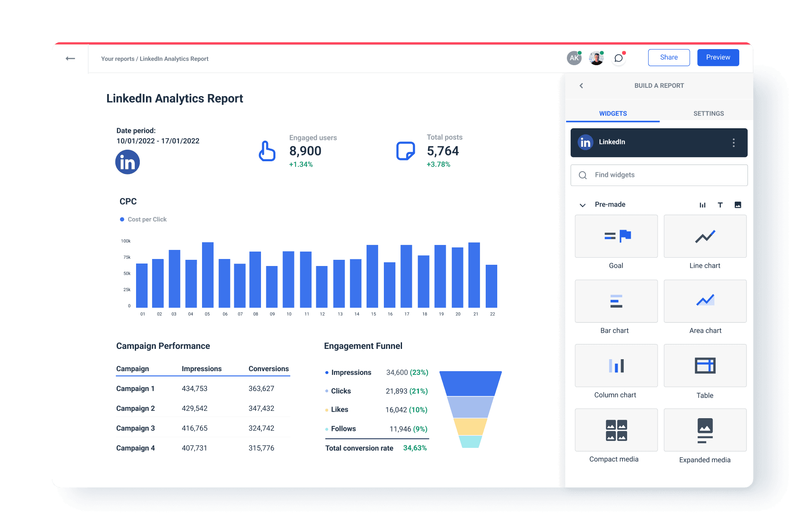Select the Table widget

coord(705,365)
